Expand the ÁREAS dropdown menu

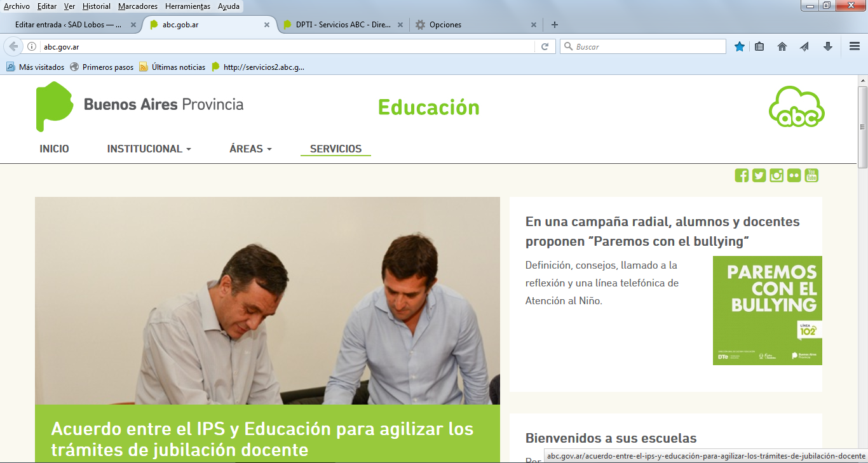[x=250, y=149]
